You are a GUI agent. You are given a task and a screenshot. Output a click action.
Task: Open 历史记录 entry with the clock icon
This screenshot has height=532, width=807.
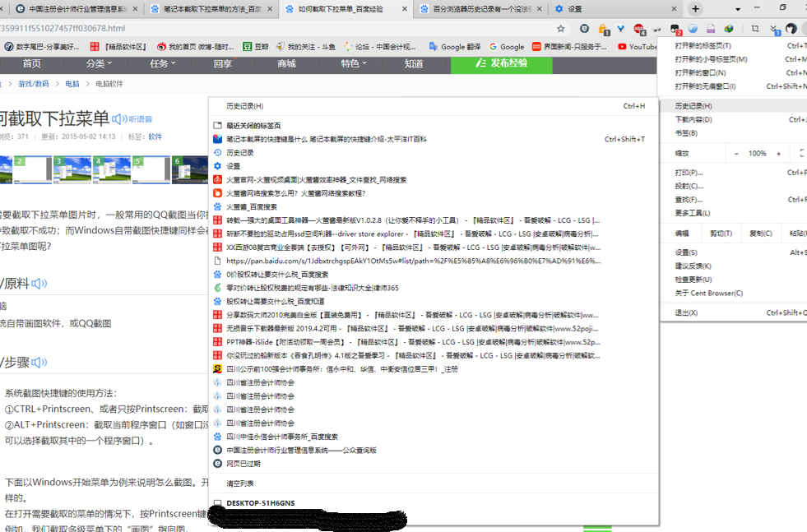[x=434, y=153]
